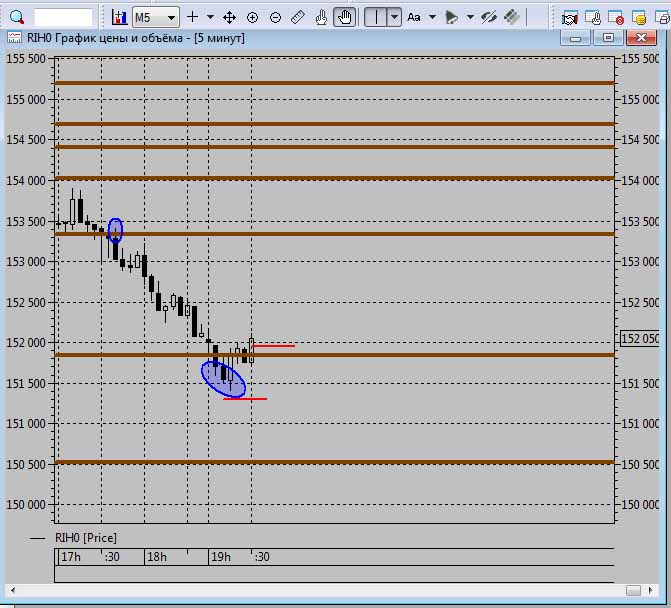This screenshot has height=608, width=671.
Task: Open the M5 timeframe dropdown
Action: 156,18
